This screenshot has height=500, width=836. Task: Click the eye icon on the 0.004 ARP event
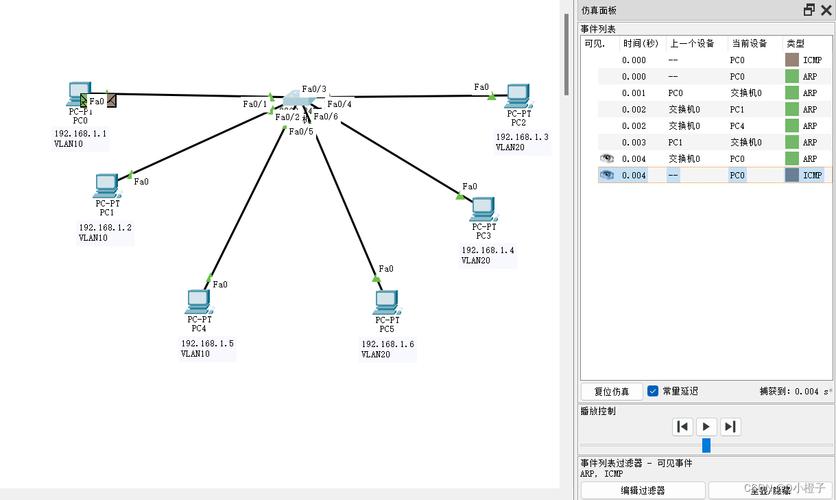[x=606, y=158]
